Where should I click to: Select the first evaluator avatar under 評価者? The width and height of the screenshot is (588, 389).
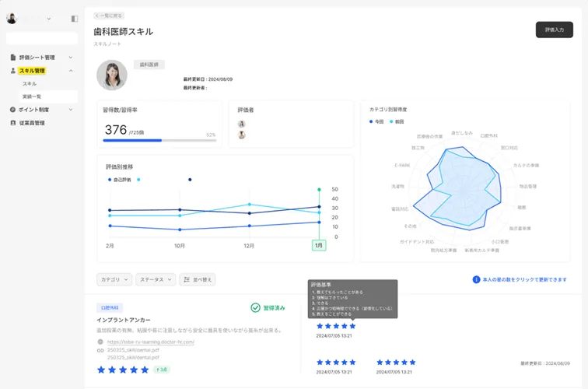point(241,124)
